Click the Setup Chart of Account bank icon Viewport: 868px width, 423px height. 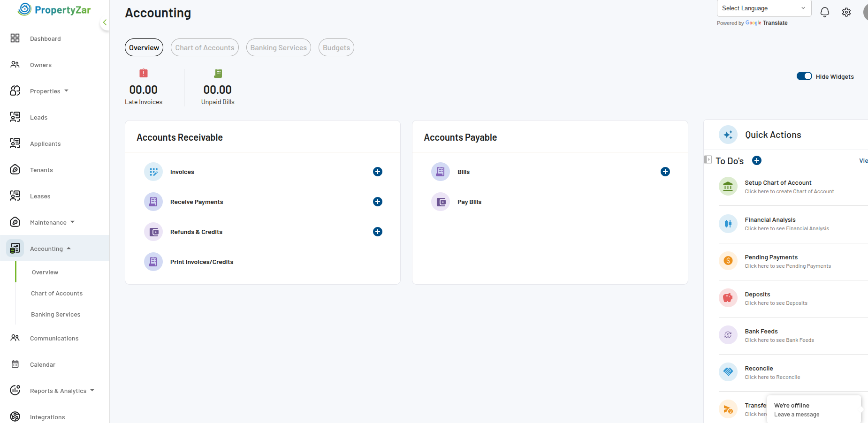pyautogui.click(x=728, y=187)
